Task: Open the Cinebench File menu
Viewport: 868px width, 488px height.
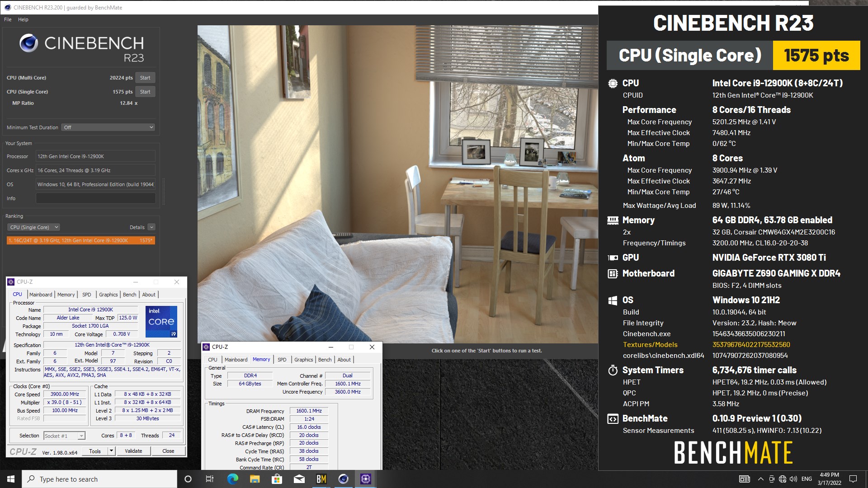Action: (8, 19)
